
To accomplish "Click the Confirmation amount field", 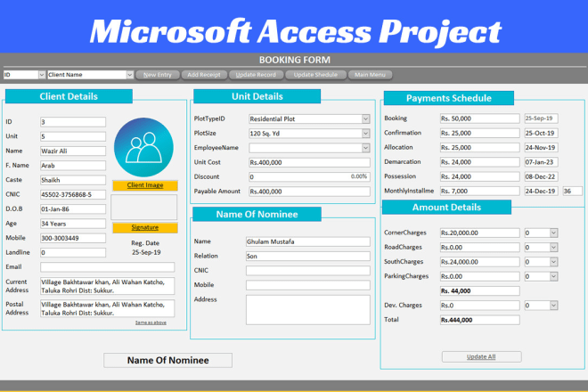I will 479,133.
